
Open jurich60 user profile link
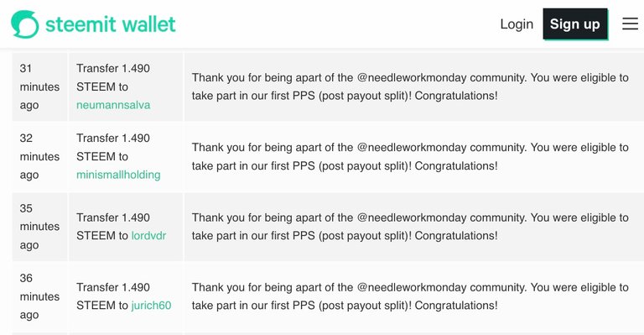point(151,306)
